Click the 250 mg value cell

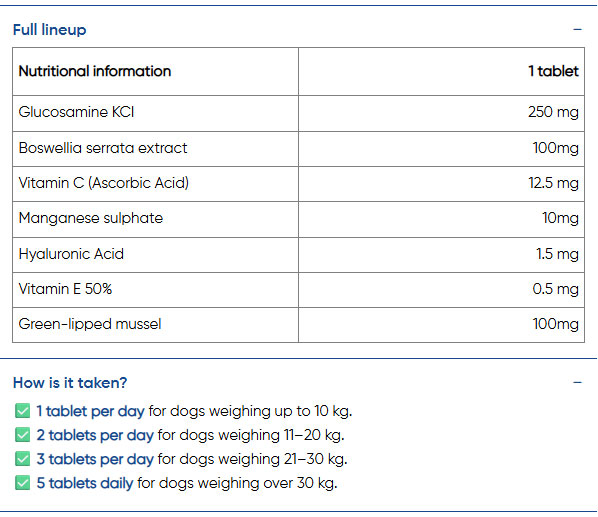441,113
